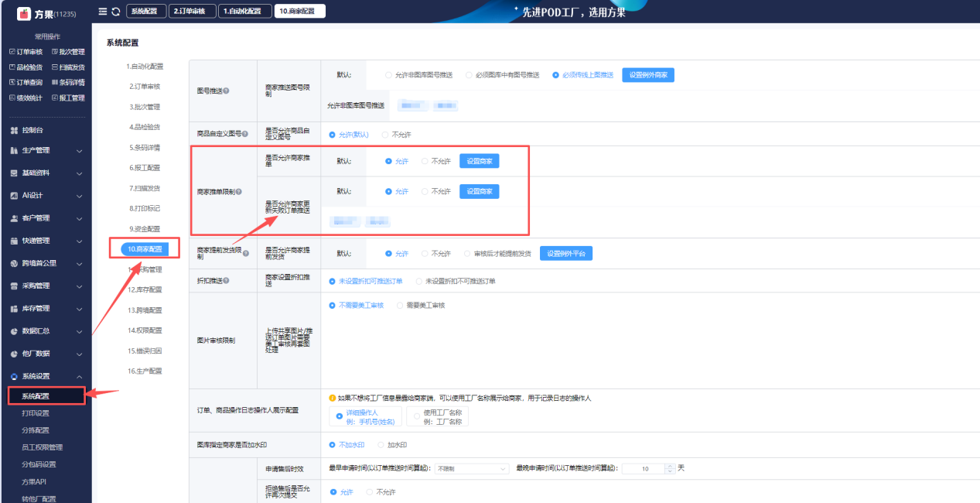Screen dimensions: 980x503
Task: Expand 生产管理 sidebar menu
Action: click(x=46, y=151)
